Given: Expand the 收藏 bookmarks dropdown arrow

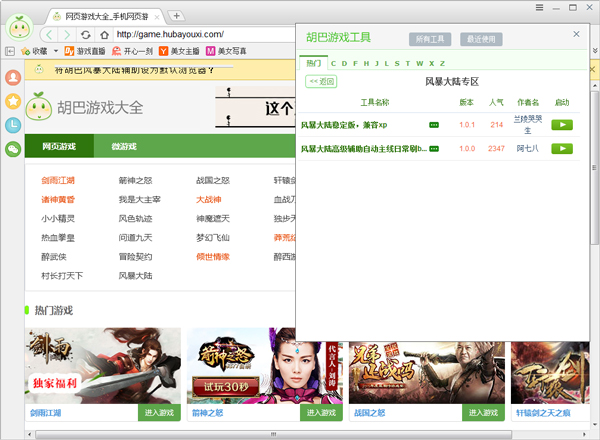Looking at the screenshot, I should click(54, 51).
